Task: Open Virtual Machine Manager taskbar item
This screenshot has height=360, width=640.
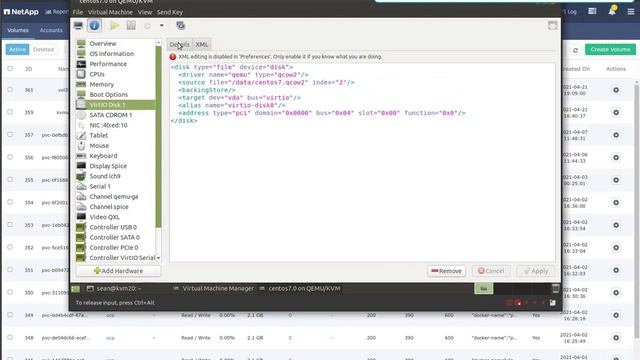Action: pos(213,289)
